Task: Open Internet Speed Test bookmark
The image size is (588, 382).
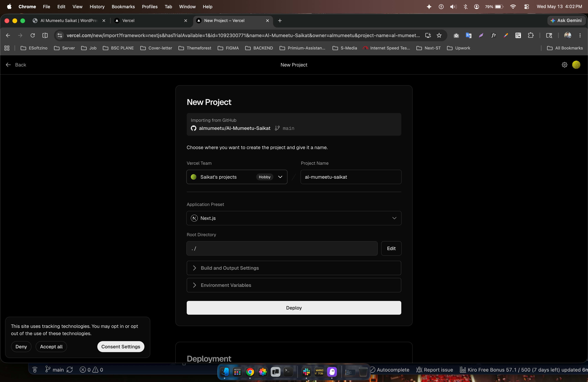Action: [386, 48]
